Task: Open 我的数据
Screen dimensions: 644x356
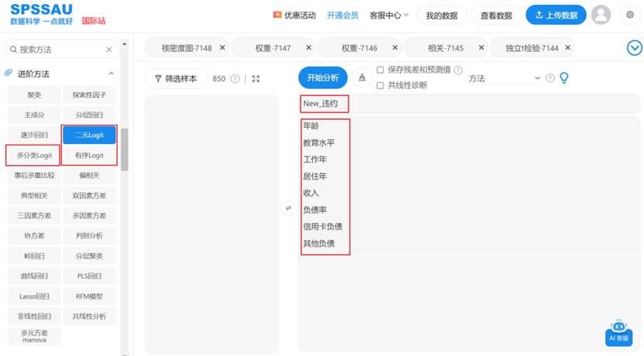Action: [x=442, y=15]
